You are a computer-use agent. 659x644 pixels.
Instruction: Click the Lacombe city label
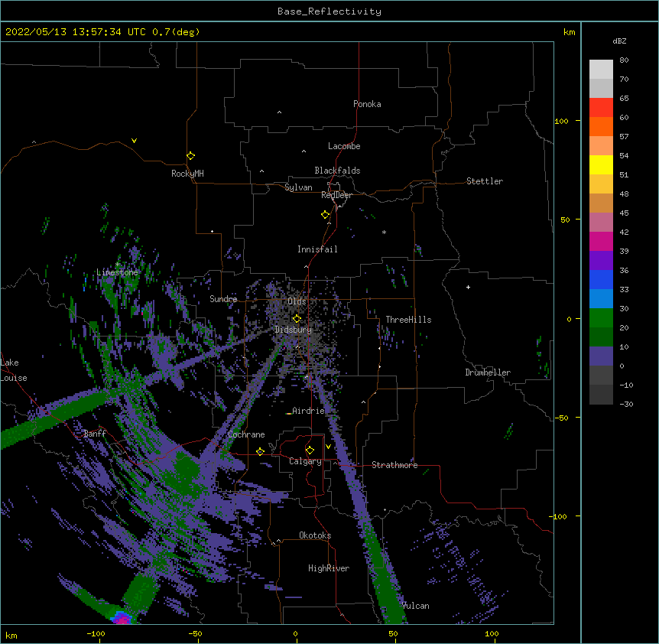click(344, 146)
